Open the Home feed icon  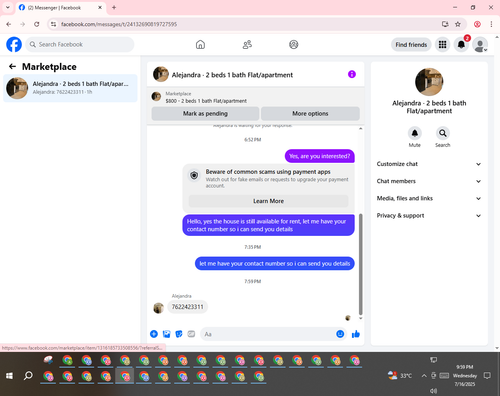coord(200,44)
